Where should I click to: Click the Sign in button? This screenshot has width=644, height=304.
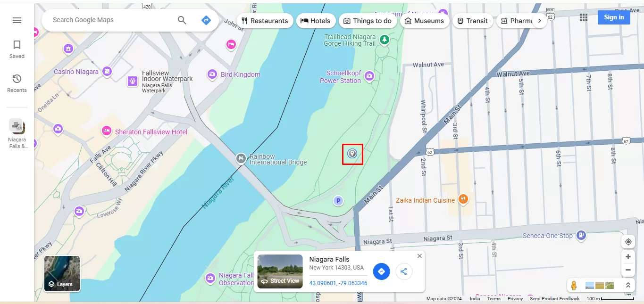click(614, 17)
